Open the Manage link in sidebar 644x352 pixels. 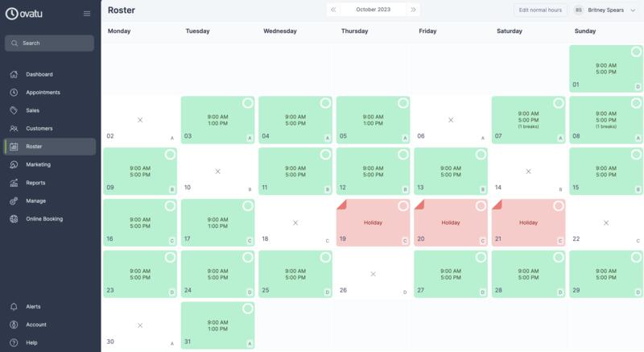pos(50,201)
